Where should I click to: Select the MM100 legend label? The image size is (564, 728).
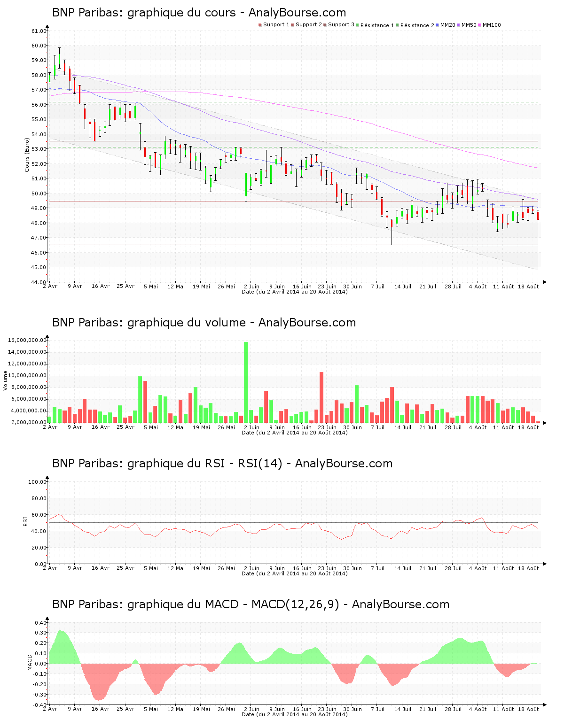pyautogui.click(x=492, y=25)
